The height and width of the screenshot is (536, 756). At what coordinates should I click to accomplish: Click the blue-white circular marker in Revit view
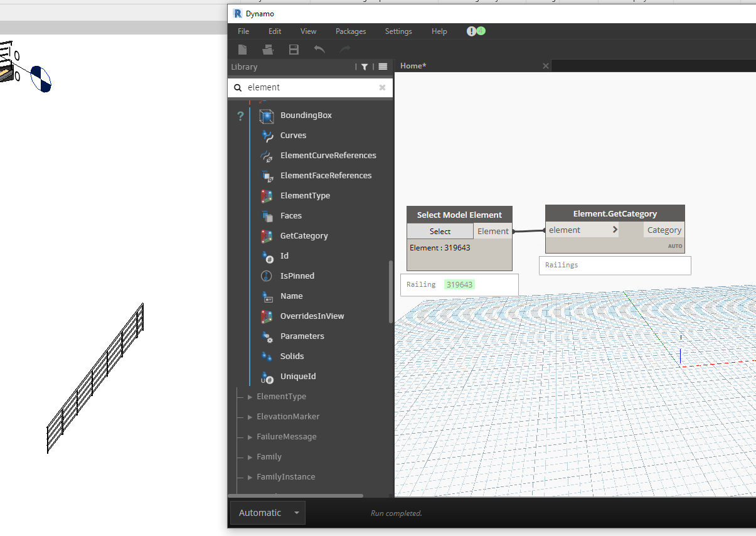[41, 78]
